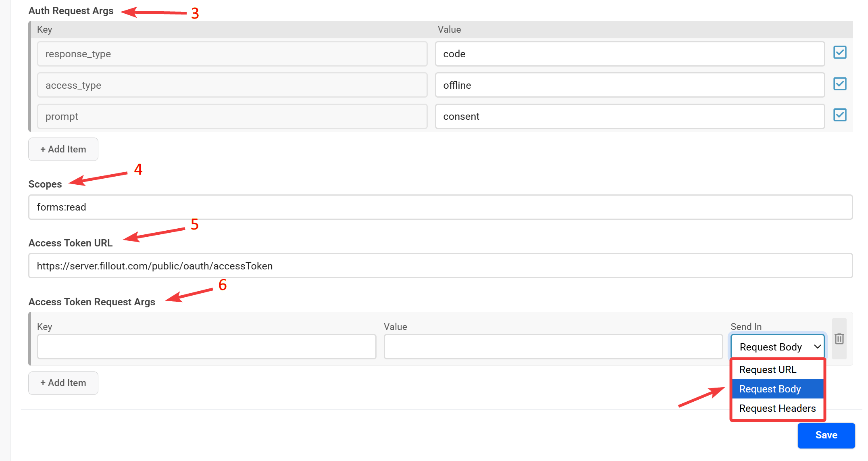
Task: Select the code value field
Action: (x=630, y=54)
